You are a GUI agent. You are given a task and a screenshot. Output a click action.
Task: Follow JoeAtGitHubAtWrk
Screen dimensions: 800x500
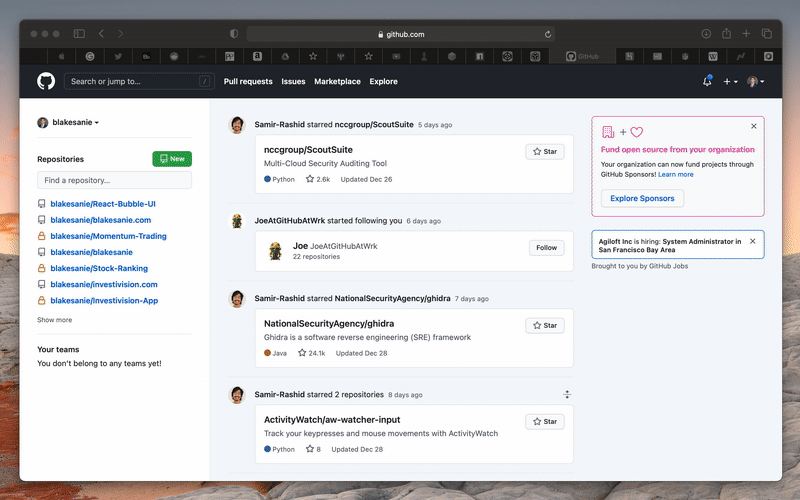(x=546, y=247)
